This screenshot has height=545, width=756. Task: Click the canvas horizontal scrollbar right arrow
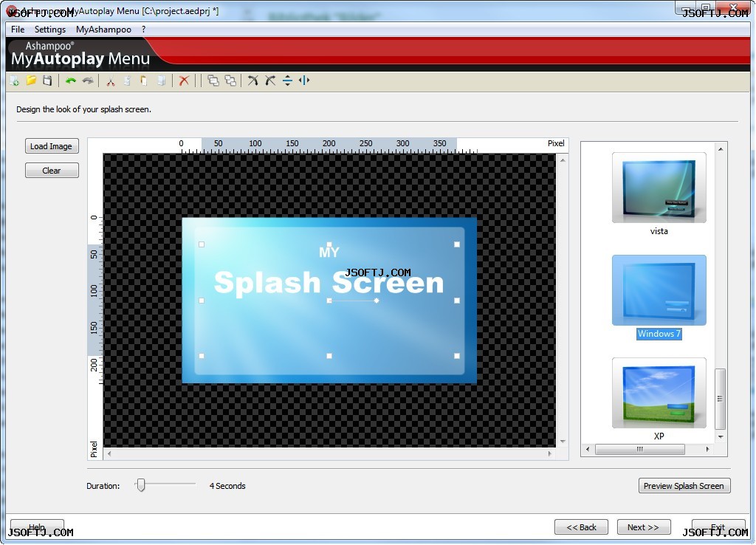pyautogui.click(x=549, y=453)
